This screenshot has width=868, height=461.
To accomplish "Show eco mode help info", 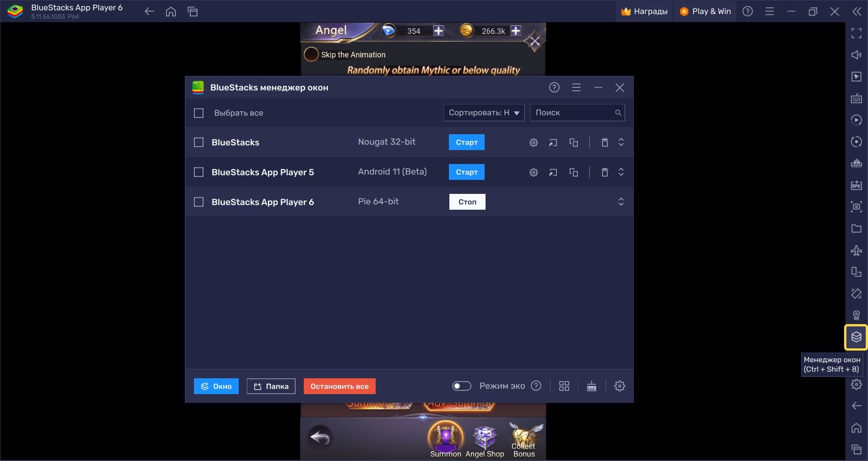I will click(536, 386).
